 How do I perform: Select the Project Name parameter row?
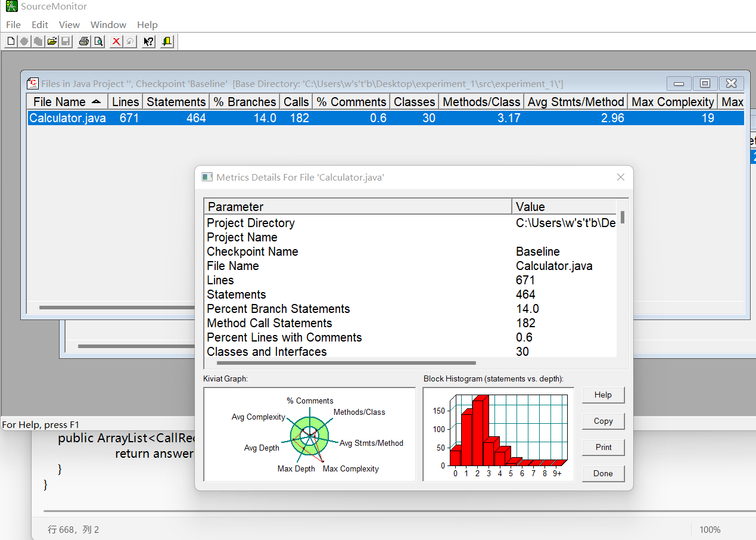pos(411,237)
